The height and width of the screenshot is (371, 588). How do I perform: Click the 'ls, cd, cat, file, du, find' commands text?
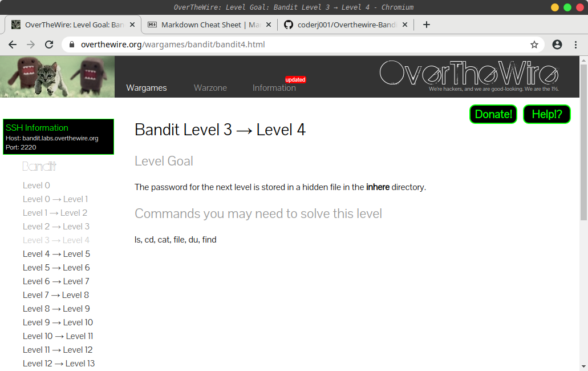(x=176, y=240)
